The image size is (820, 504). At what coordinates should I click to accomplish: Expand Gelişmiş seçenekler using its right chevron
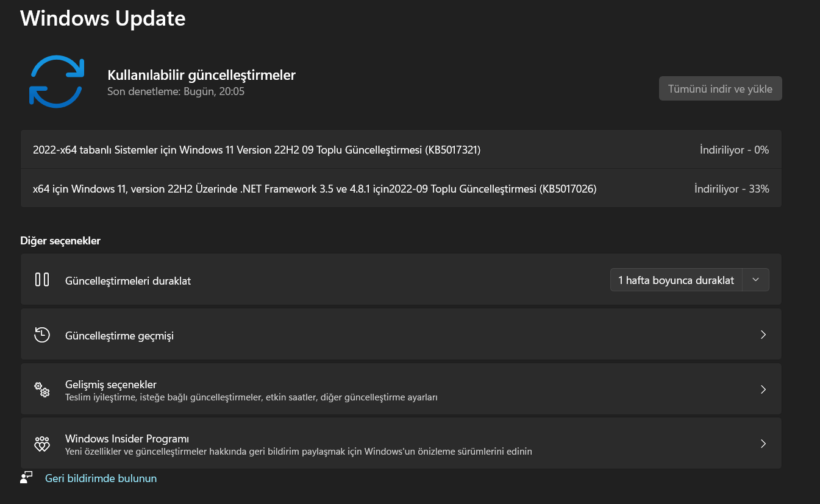tap(763, 389)
